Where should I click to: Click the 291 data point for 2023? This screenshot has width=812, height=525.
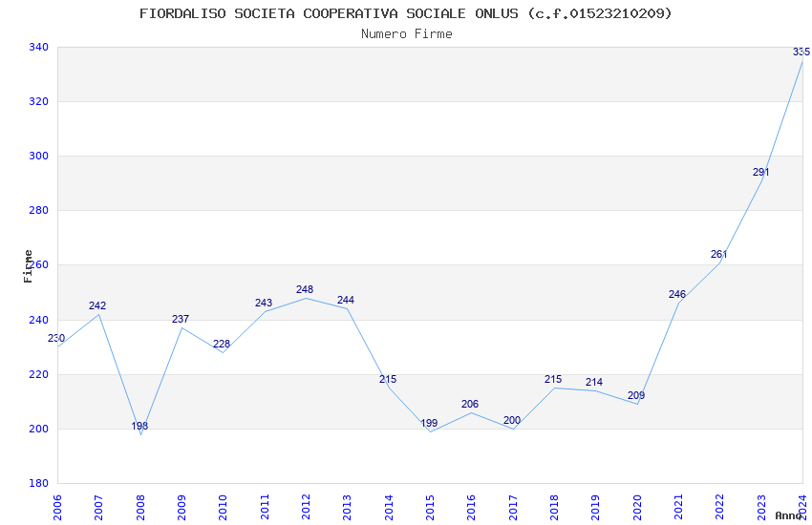pos(760,173)
